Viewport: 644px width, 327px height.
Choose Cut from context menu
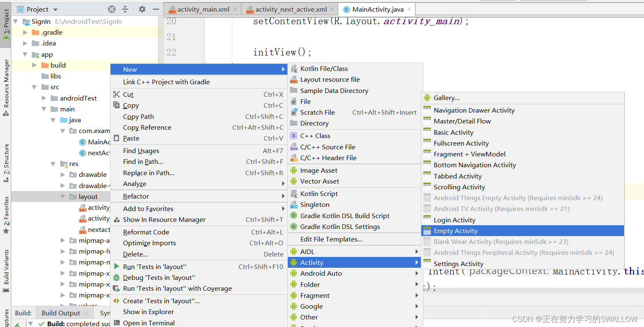click(x=199, y=95)
